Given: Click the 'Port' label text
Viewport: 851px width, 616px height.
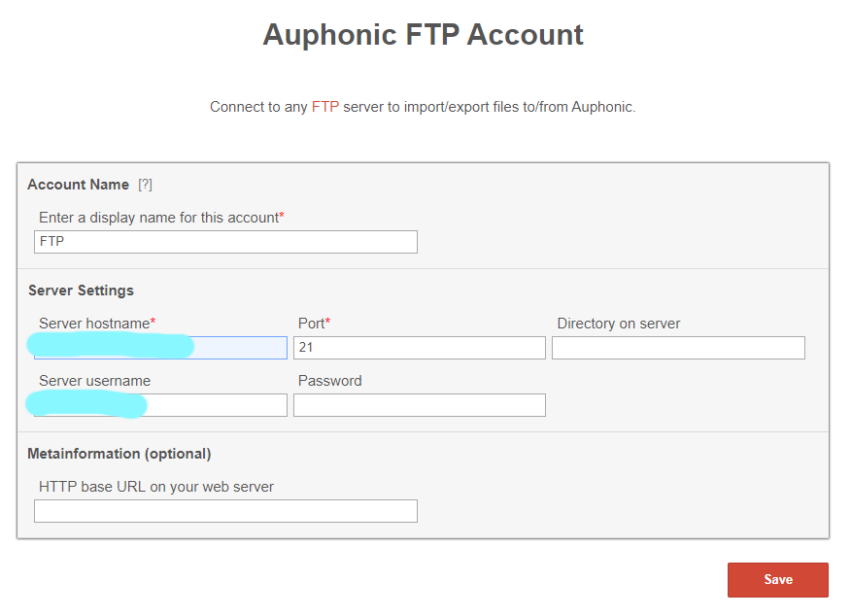Looking at the screenshot, I should (x=314, y=324).
